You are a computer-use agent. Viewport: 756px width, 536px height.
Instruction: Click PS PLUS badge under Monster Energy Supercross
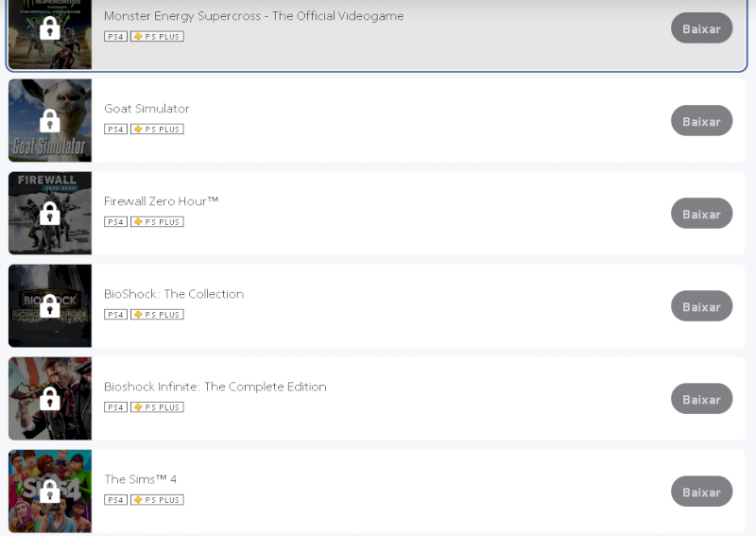click(x=157, y=36)
